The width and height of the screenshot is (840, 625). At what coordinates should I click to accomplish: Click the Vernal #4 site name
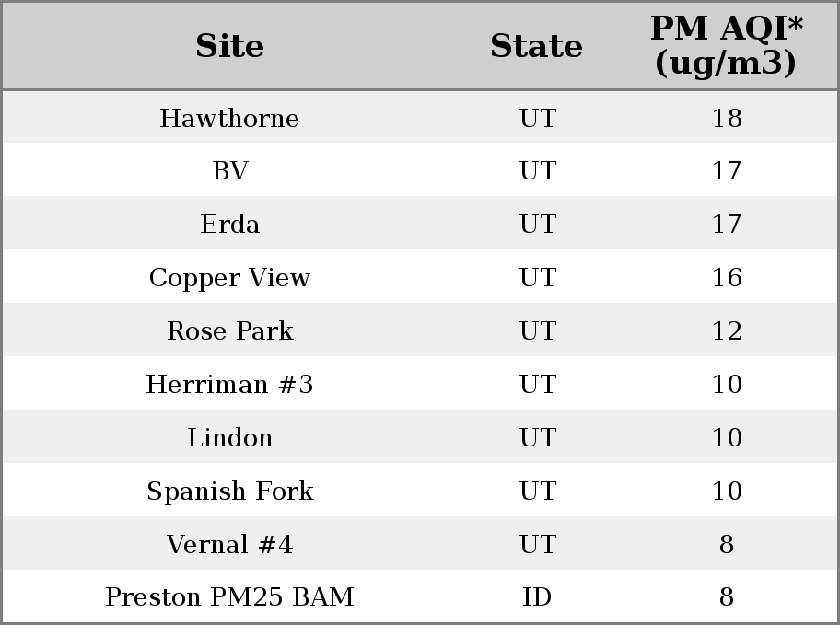coord(230,545)
